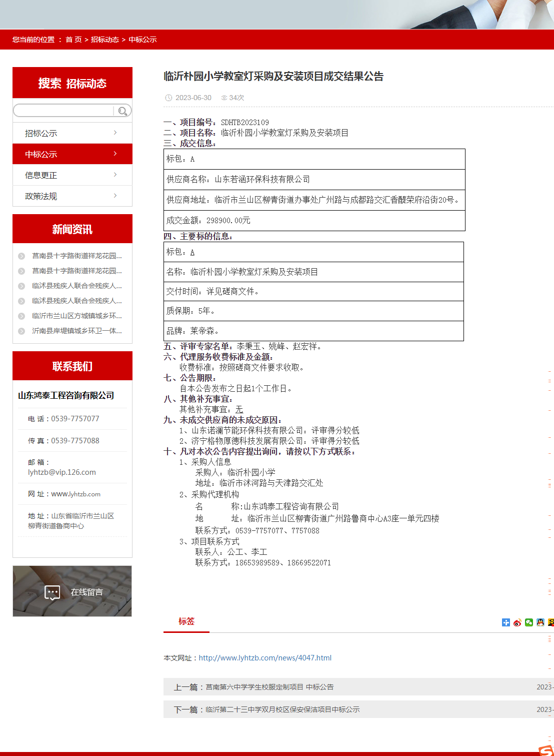Open the 政策法规 sidebar menu item
Viewport: 554px width, 756px height.
tap(72, 196)
